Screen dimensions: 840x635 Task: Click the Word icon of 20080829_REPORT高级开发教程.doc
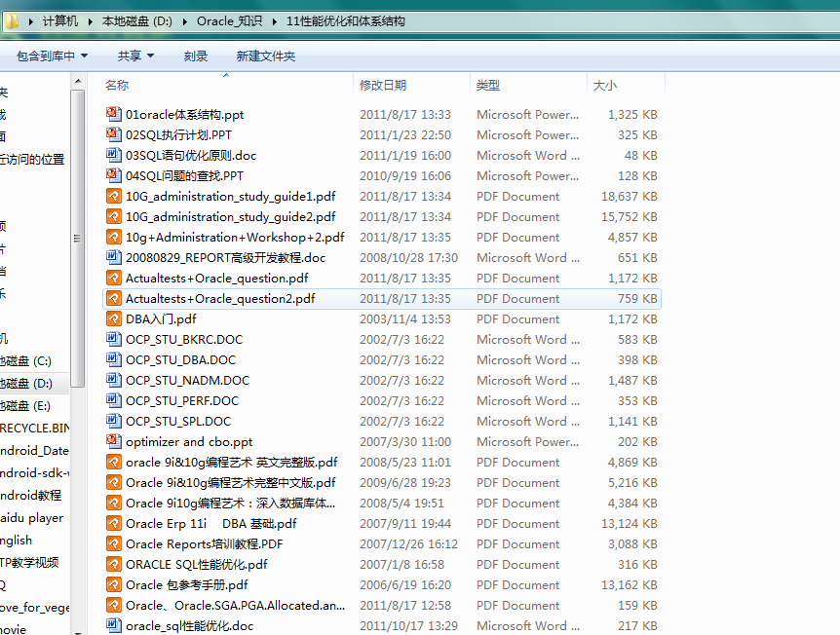pos(114,257)
